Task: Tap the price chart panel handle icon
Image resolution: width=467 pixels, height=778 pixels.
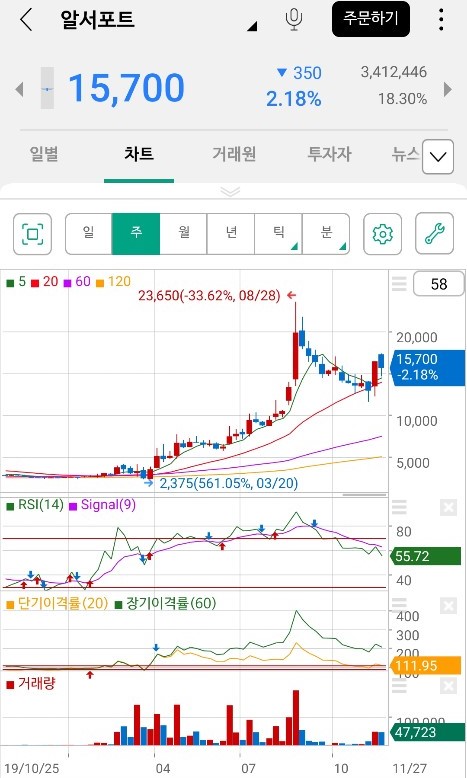Action: click(399, 284)
